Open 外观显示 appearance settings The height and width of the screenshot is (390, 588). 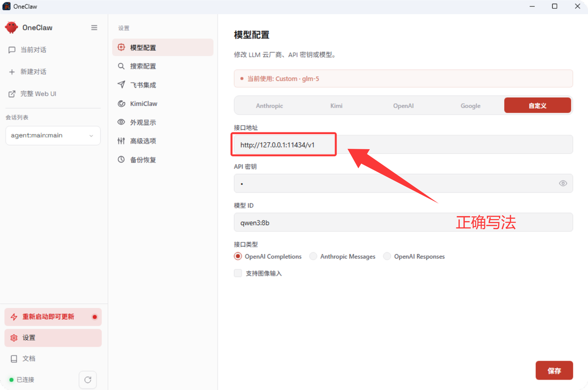163,122
